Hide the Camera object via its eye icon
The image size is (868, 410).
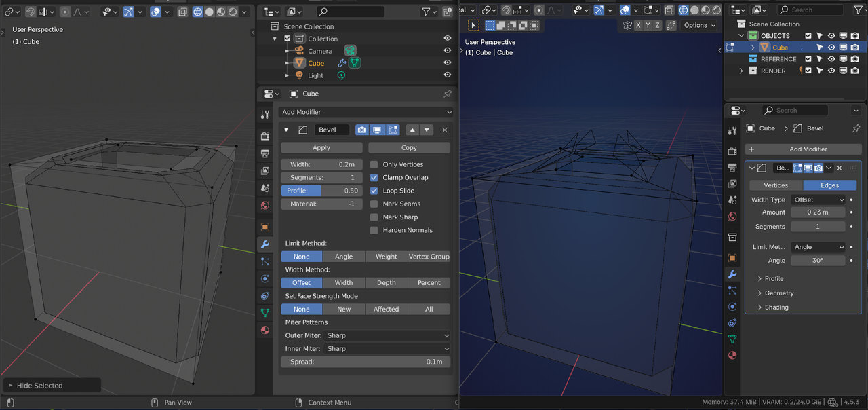tap(448, 51)
